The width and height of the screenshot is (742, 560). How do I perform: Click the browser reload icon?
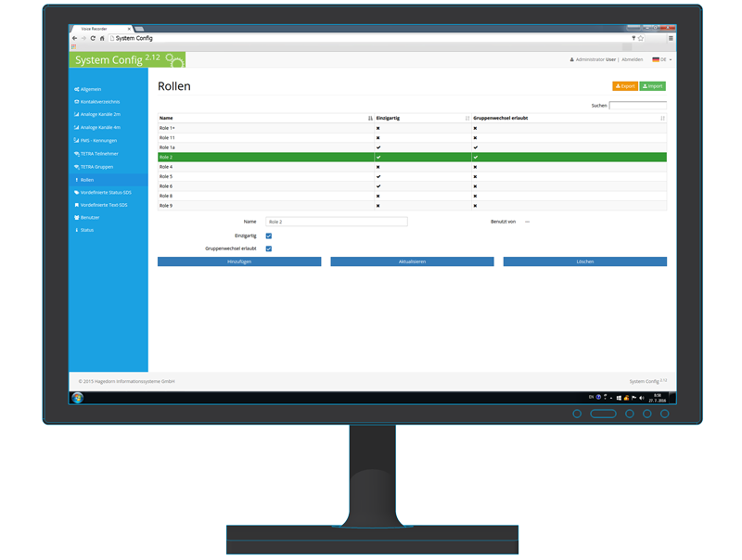pos(93,38)
